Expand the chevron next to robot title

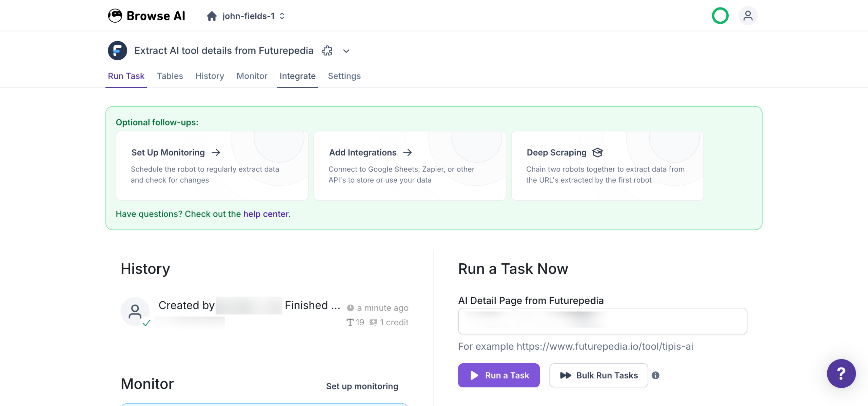click(346, 51)
